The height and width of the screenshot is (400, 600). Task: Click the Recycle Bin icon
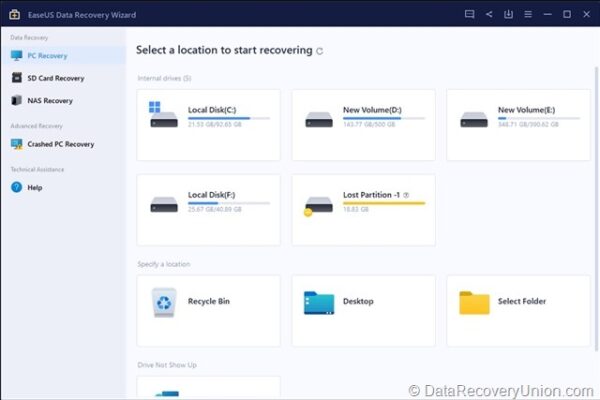(x=164, y=301)
